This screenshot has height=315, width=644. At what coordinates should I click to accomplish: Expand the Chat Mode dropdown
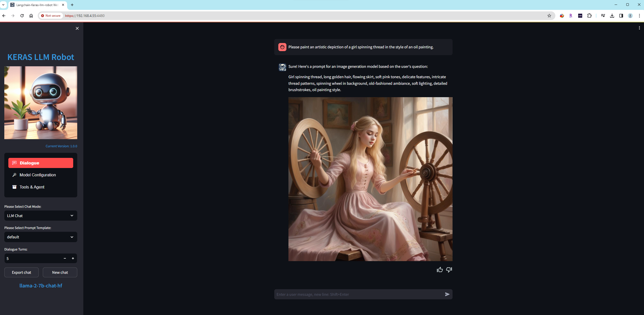point(41,216)
